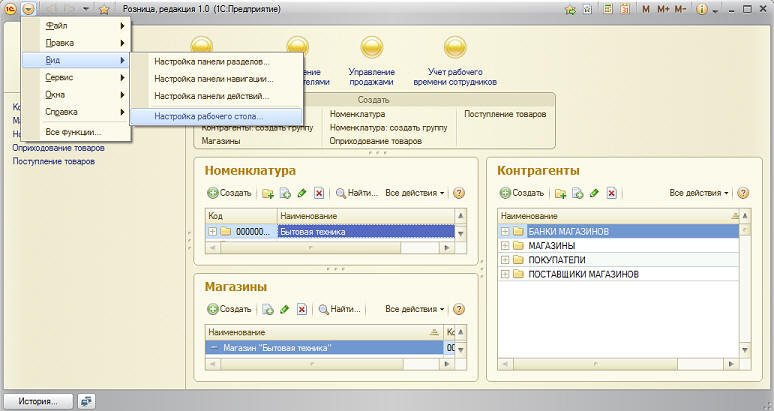The height and width of the screenshot is (411, 774).
Task: Click the M+ memory button
Action: (x=663, y=9)
